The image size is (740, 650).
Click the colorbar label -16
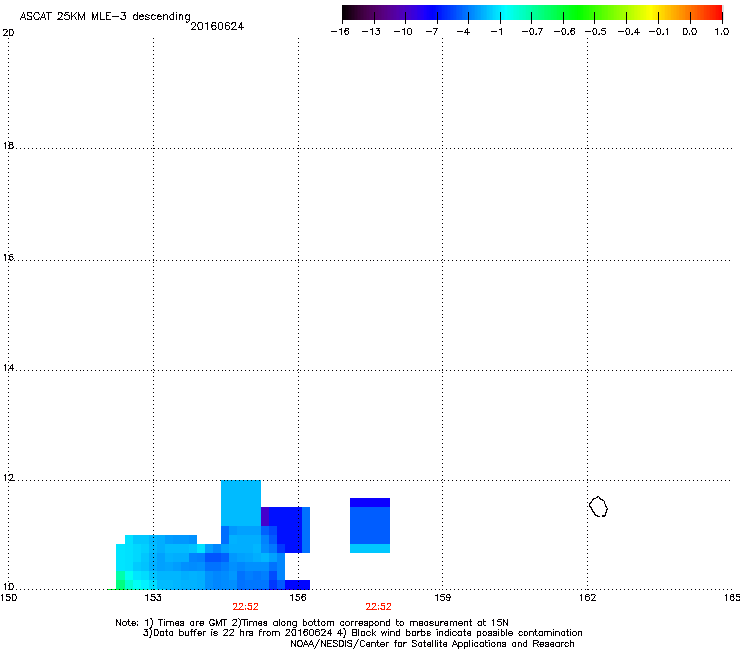click(340, 32)
